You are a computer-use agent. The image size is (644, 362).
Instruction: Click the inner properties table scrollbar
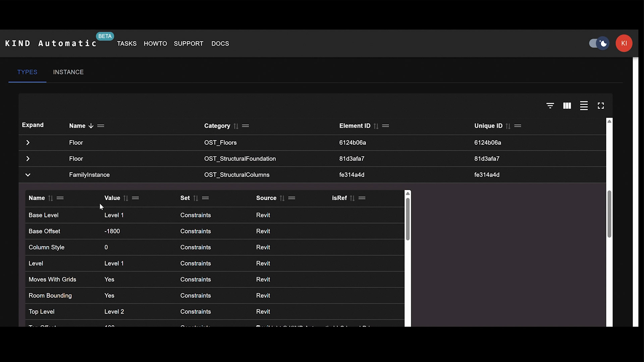click(408, 220)
